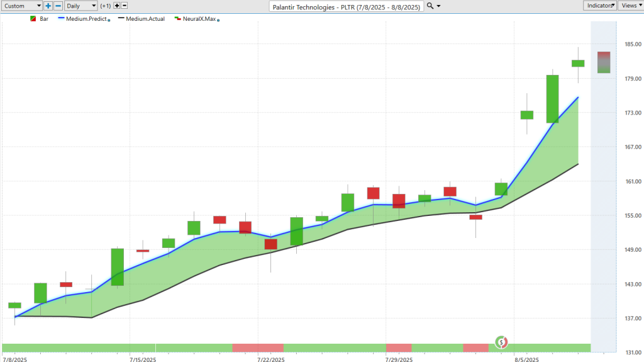Click the dollar sign earnings marker

click(x=501, y=342)
